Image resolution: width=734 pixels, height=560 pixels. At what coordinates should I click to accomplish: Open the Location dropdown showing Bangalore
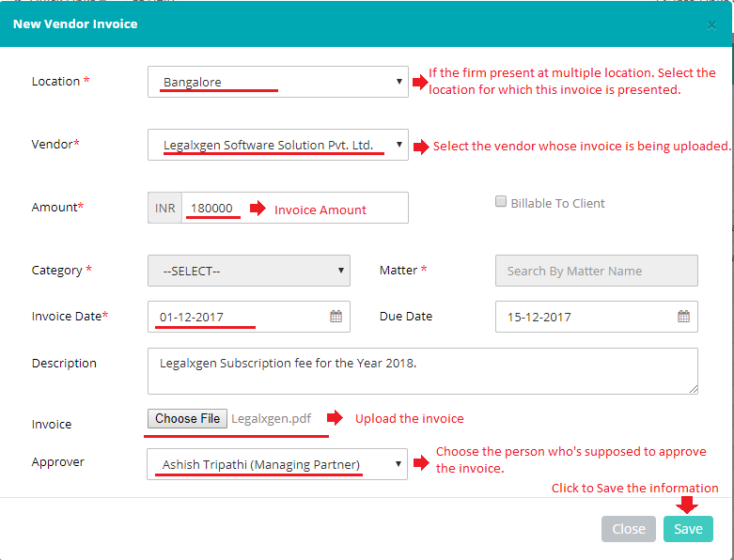(277, 82)
